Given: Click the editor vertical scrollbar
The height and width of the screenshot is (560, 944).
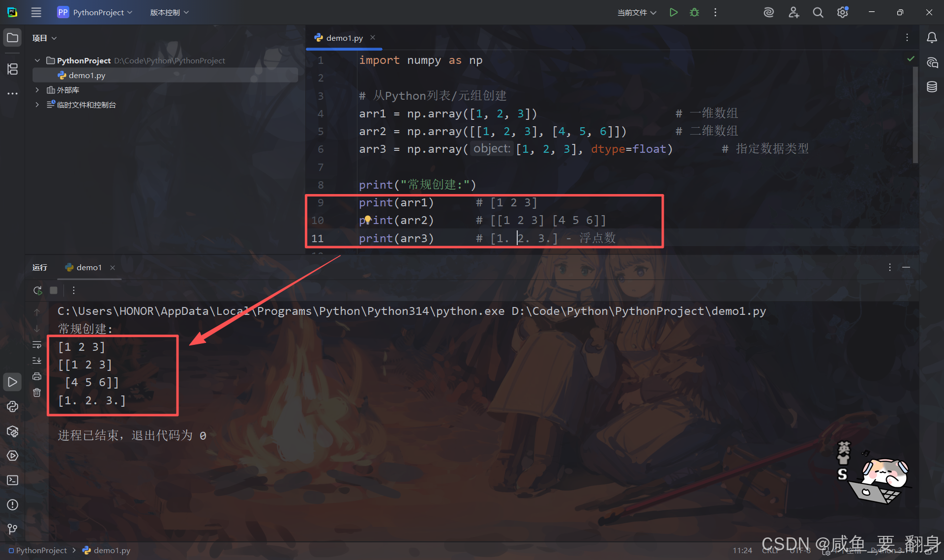Looking at the screenshot, I should (915, 115).
